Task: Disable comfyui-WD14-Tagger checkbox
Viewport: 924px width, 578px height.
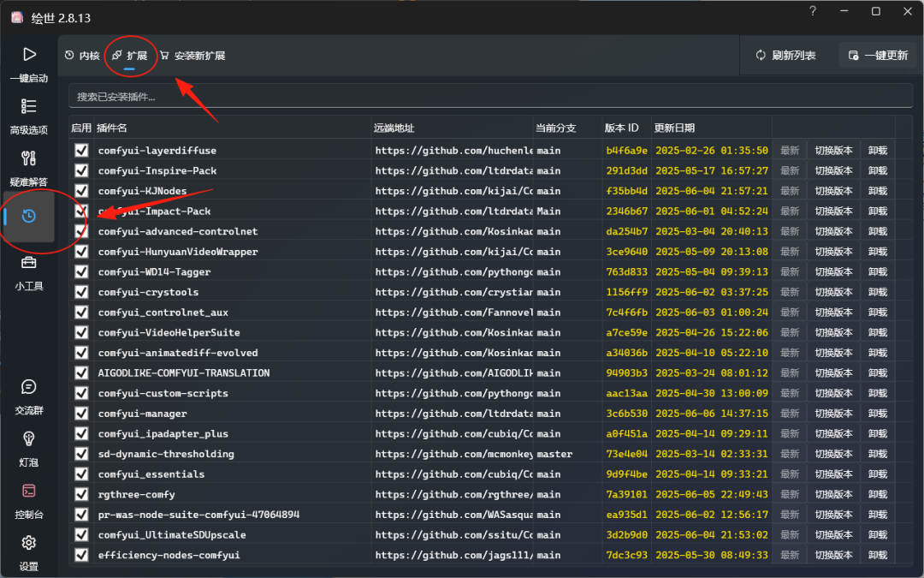Action: [81, 271]
